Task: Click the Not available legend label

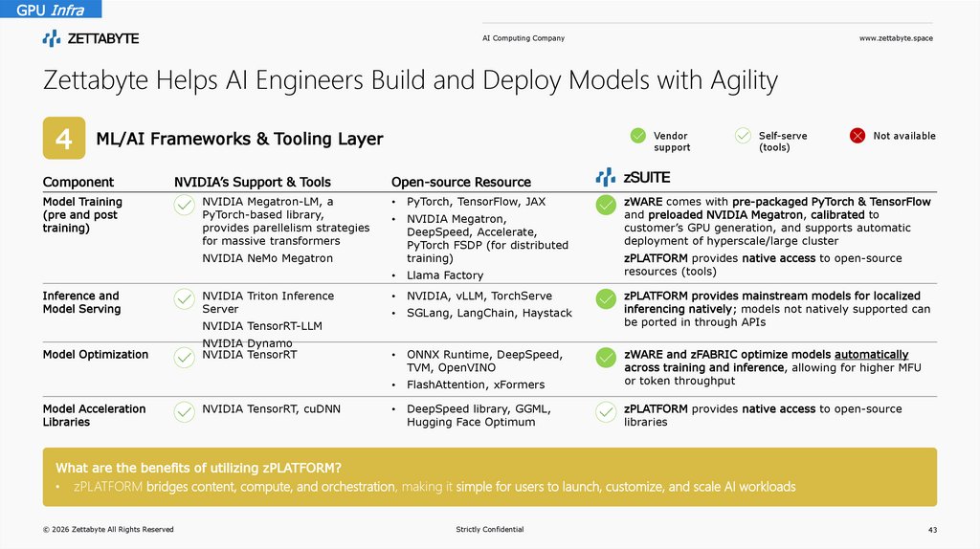Action: click(x=904, y=136)
